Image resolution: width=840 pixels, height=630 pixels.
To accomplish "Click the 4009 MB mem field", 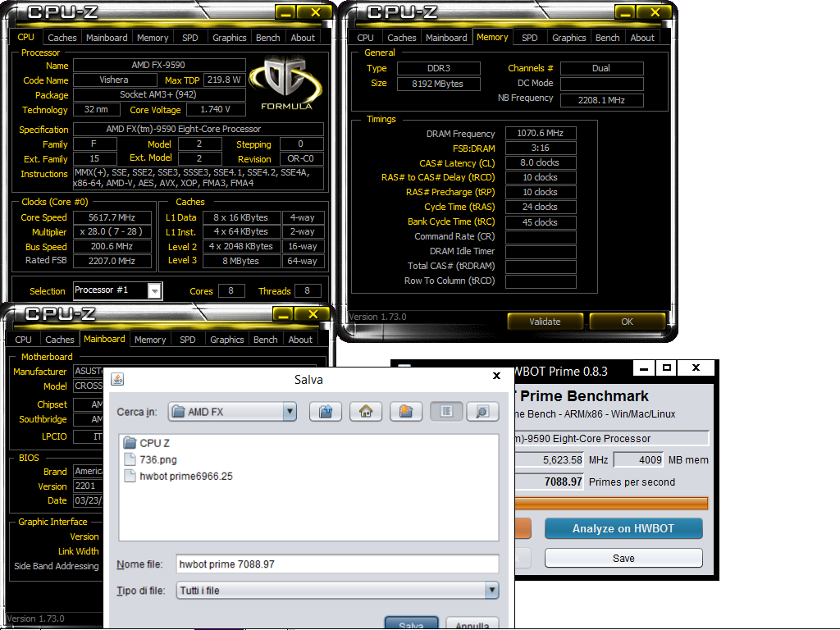I will tap(639, 459).
